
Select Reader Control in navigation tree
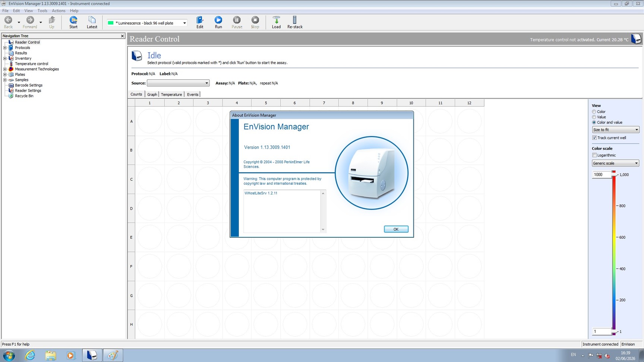pos(27,42)
